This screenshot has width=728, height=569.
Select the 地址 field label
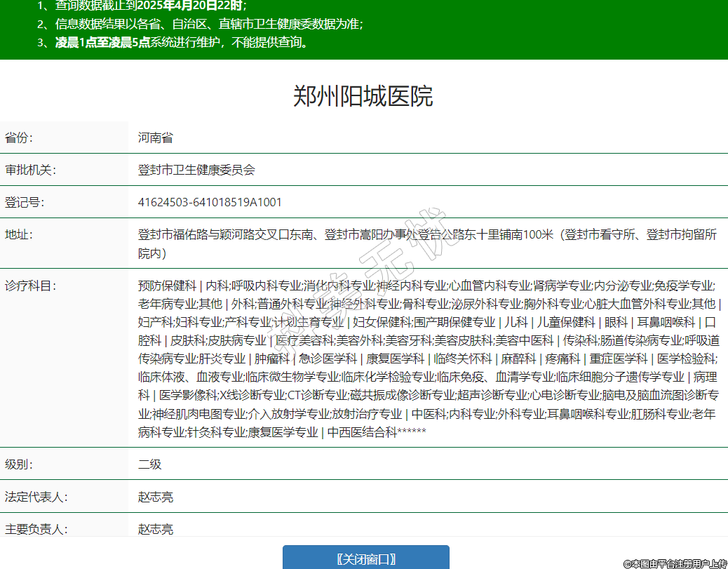19,234
